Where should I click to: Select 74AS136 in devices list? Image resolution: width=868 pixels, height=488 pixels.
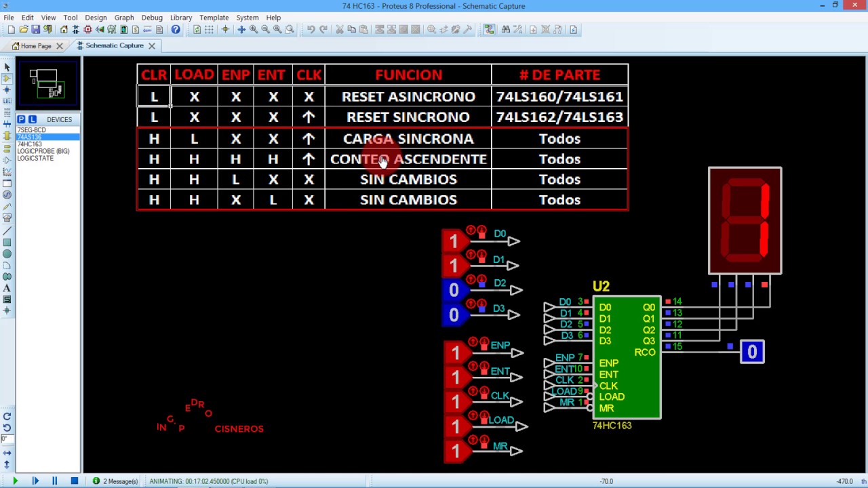(47, 137)
